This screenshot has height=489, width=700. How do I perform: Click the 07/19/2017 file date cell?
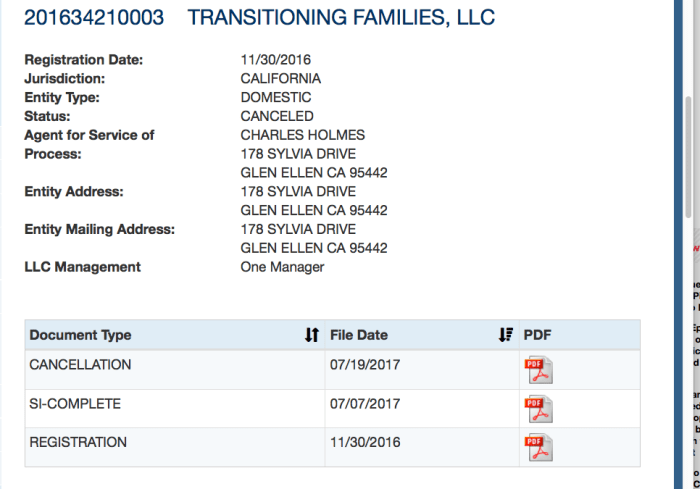tap(365, 365)
